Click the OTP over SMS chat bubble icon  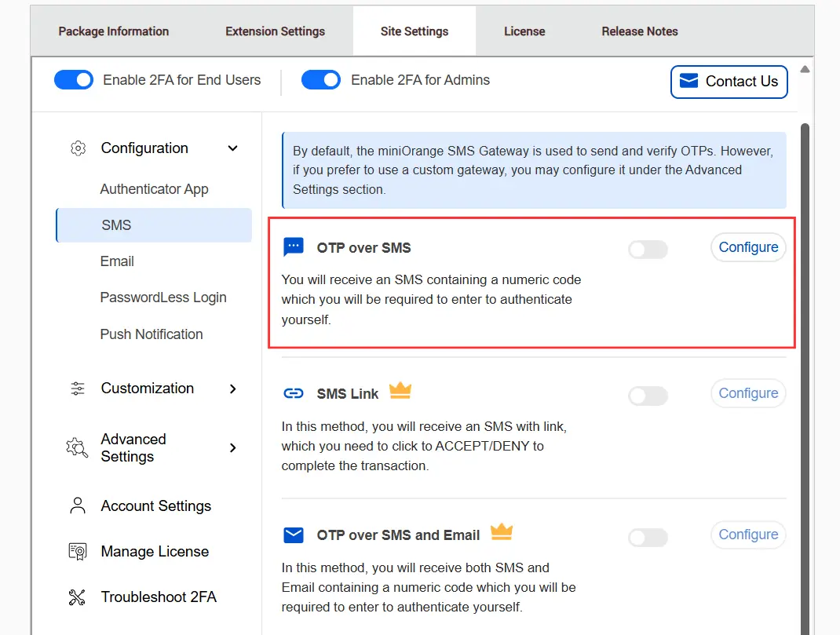coord(294,247)
